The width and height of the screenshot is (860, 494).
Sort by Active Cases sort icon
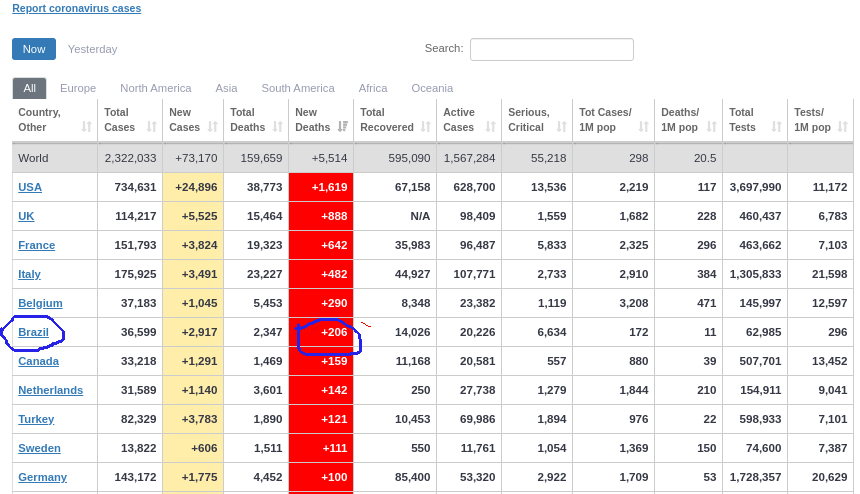coord(490,127)
